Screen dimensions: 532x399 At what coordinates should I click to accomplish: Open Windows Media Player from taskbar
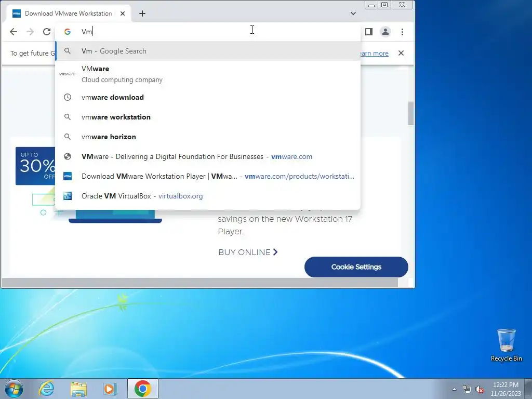[110, 389]
